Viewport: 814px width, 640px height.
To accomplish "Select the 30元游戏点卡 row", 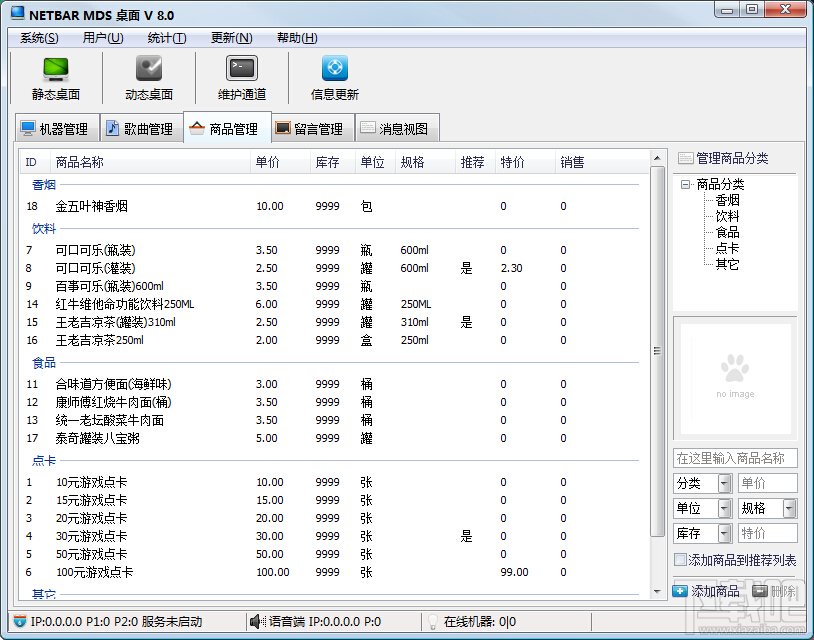I will click(x=334, y=536).
